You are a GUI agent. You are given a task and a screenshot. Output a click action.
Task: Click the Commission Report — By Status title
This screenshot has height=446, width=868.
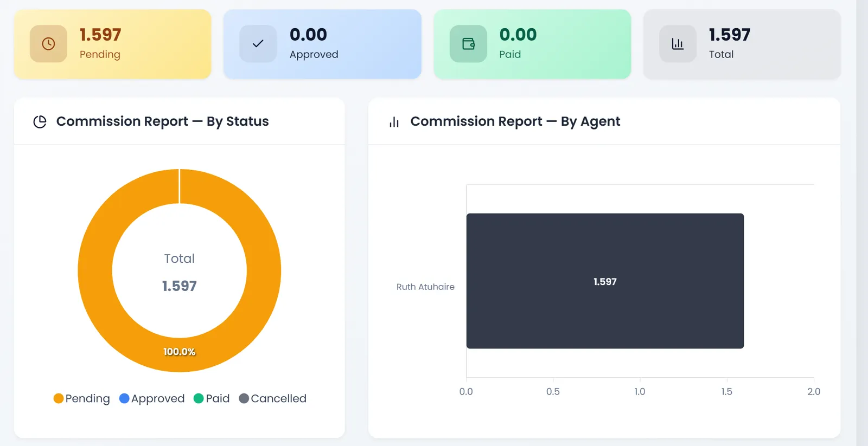(x=163, y=121)
